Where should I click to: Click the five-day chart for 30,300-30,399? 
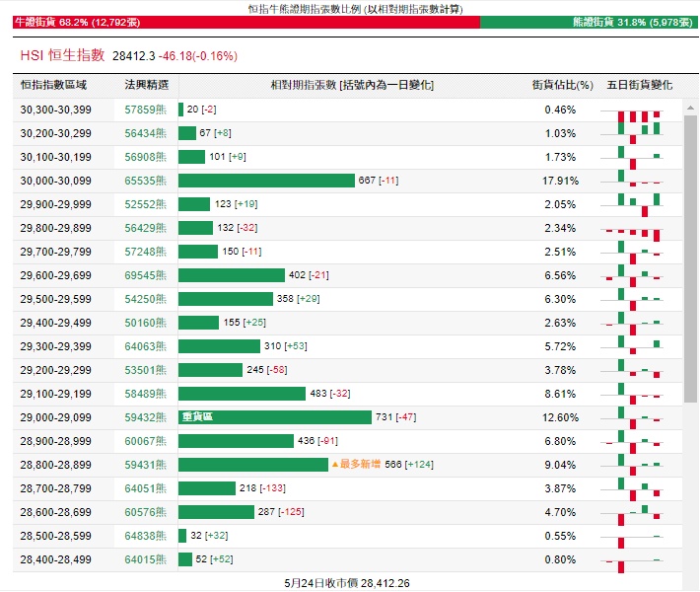pos(632,117)
